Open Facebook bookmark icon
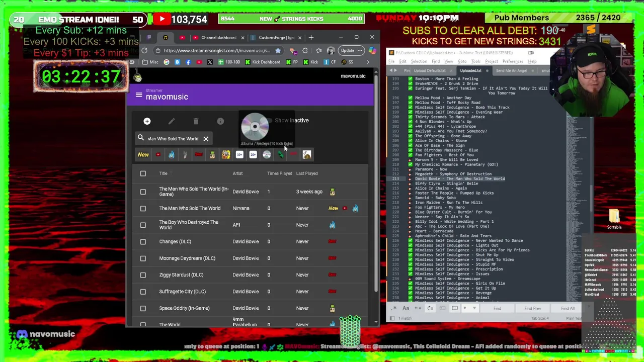The height and width of the screenshot is (362, 644). coord(188,62)
